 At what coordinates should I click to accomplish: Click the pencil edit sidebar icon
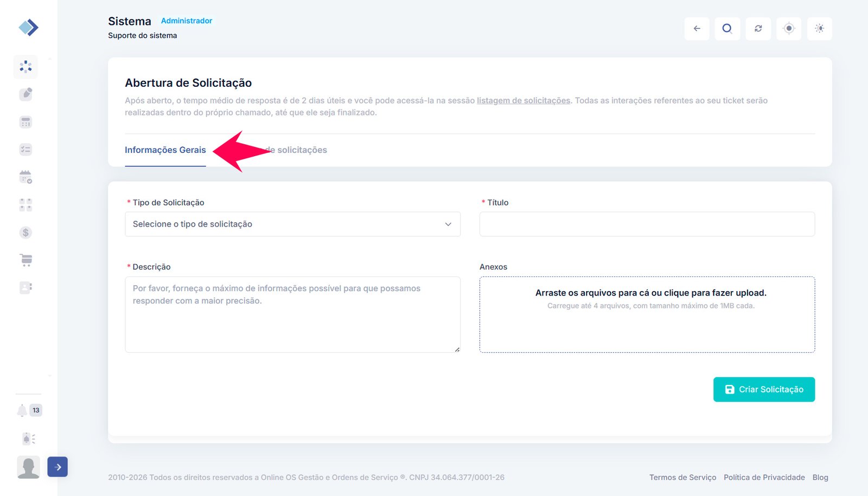(x=25, y=94)
